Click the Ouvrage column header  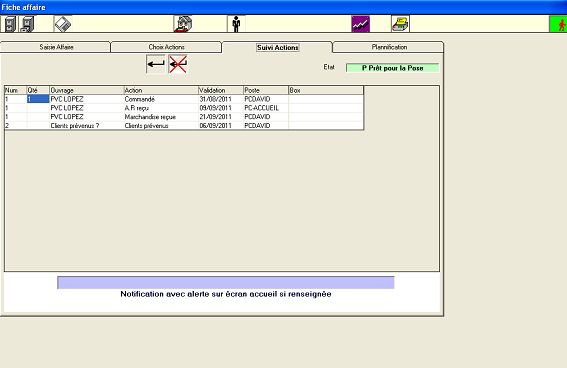tap(86, 90)
